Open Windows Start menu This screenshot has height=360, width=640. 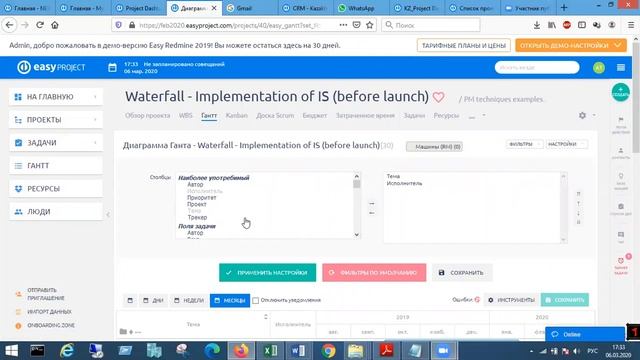pyautogui.click(x=11, y=351)
